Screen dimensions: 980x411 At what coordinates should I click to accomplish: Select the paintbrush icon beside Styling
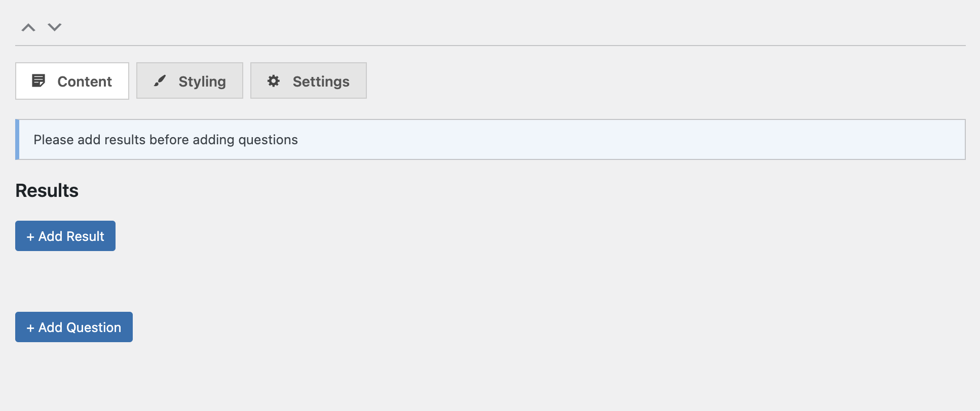click(160, 80)
